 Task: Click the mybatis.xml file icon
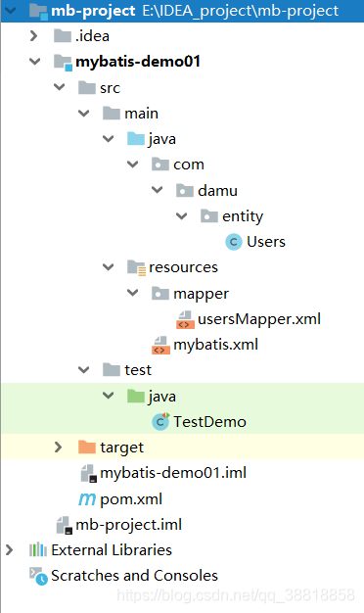click(160, 345)
